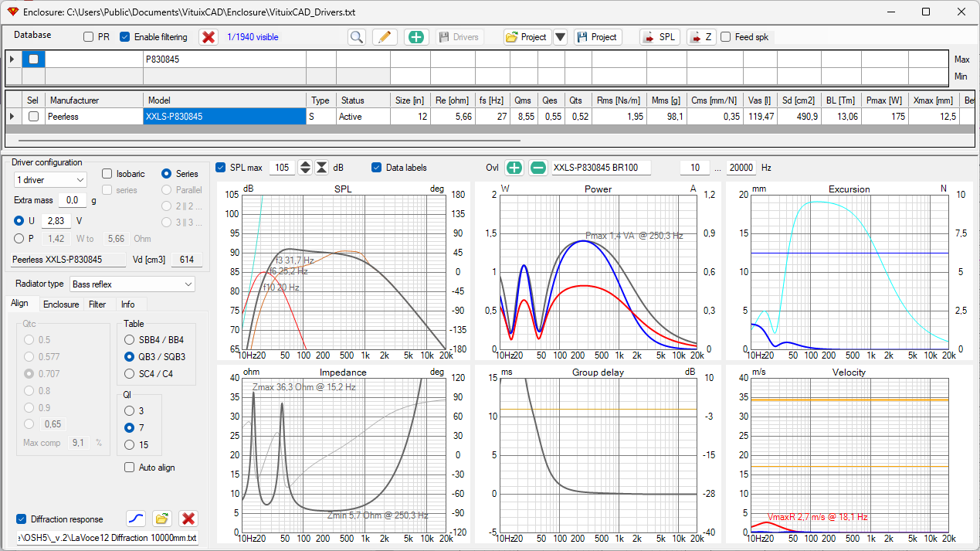980x551 pixels.
Task: Edit the SPL max 105 value
Action: (x=282, y=168)
